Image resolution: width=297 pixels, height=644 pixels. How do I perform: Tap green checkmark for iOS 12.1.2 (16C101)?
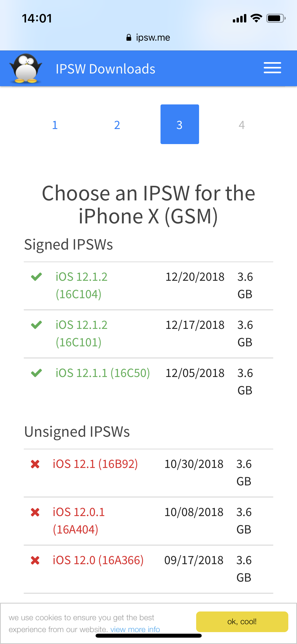[x=36, y=325]
